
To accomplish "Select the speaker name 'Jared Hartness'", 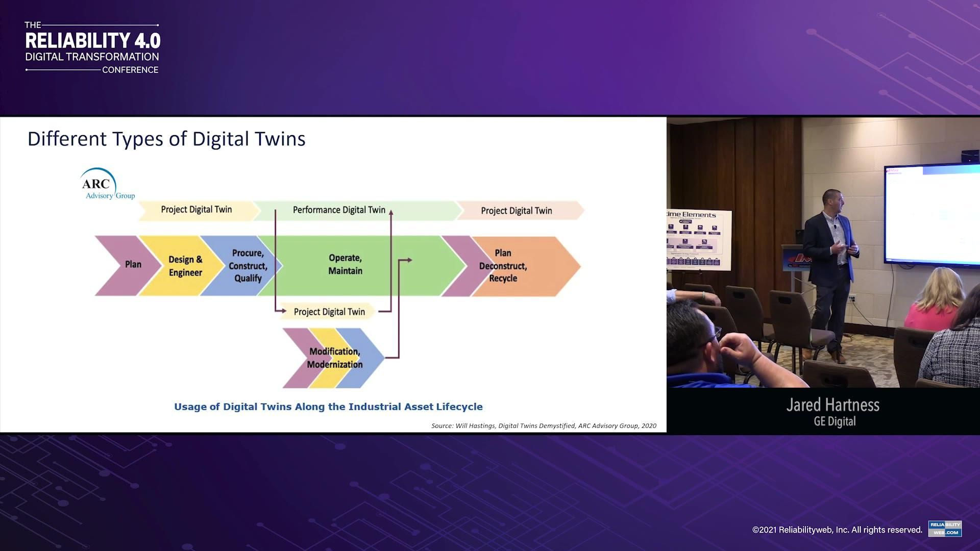I will [833, 405].
